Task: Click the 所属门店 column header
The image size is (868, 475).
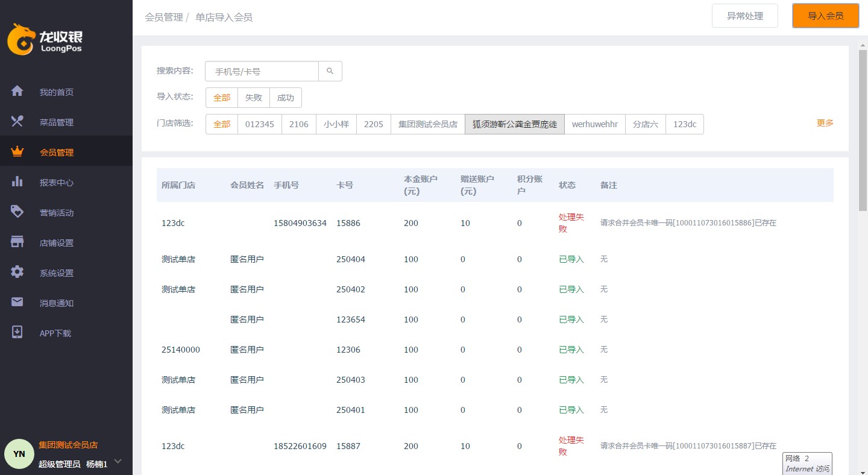Action: tap(178, 185)
